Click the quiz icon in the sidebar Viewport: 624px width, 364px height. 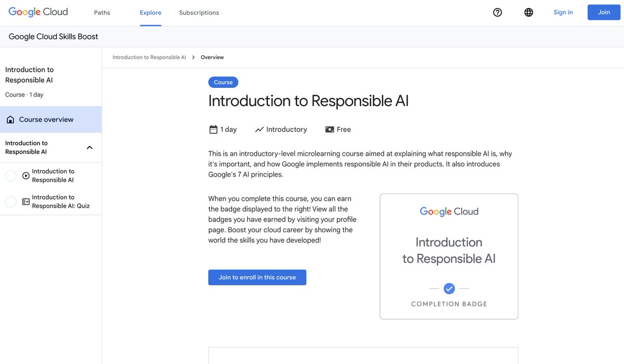pyautogui.click(x=26, y=202)
